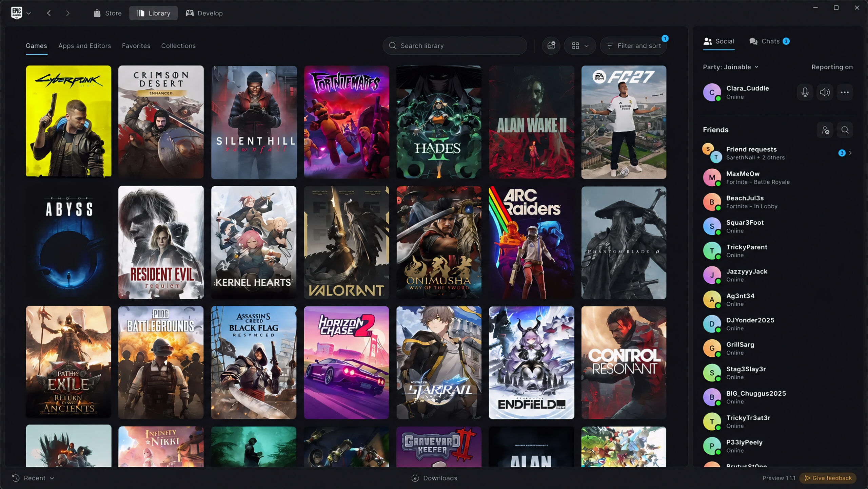Viewport: 868px width, 489px height.
Task: Select the Games tab
Action: [36, 46]
